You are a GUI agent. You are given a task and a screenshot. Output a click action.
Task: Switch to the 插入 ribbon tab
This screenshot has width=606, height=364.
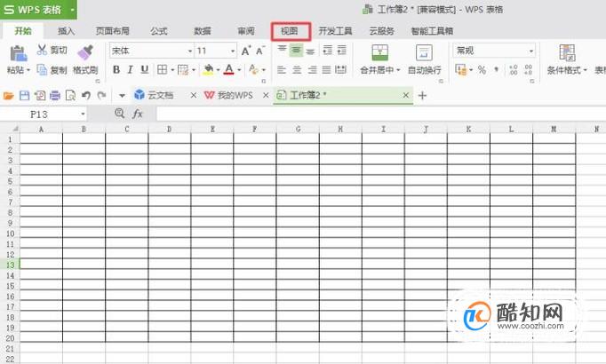66,31
